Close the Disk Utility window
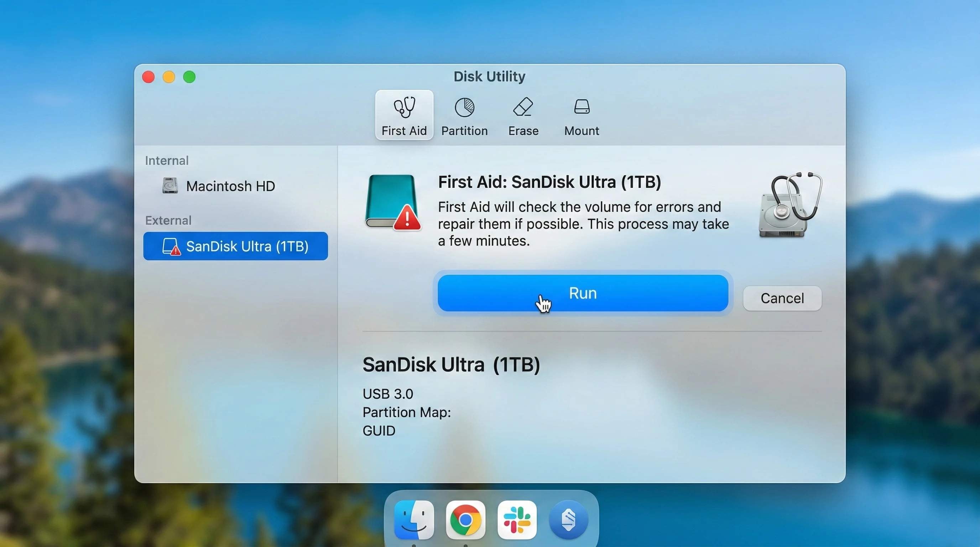The width and height of the screenshot is (980, 547). [x=148, y=77]
